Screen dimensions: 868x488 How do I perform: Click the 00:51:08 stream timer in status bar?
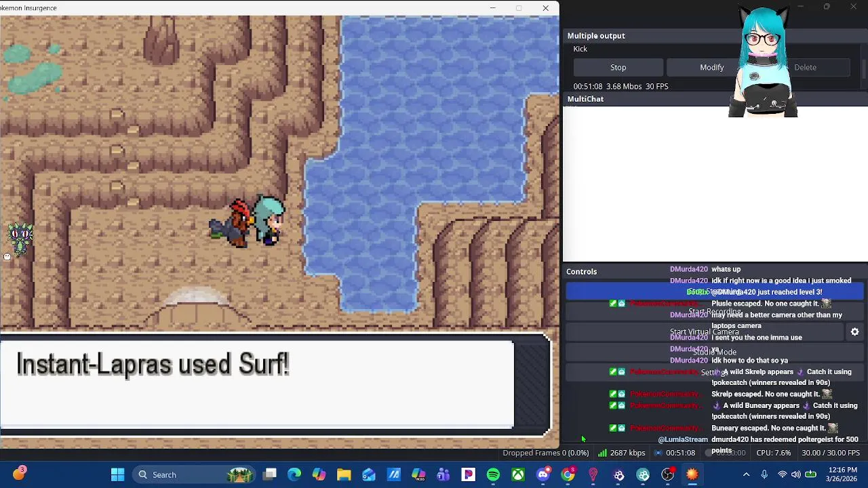[x=680, y=453]
